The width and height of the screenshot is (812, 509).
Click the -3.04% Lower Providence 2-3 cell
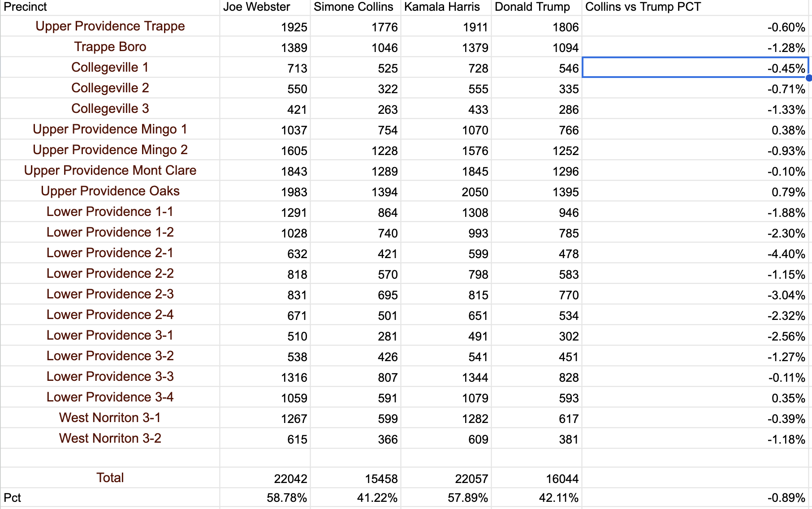tap(695, 294)
